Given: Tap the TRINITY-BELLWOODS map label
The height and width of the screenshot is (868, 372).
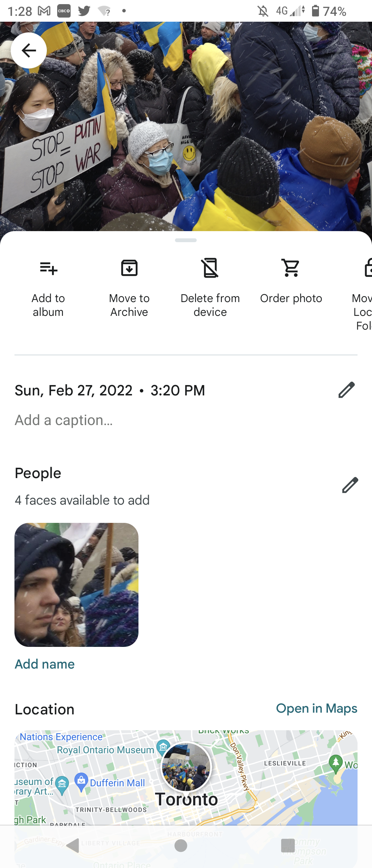Looking at the screenshot, I should click(x=111, y=809).
